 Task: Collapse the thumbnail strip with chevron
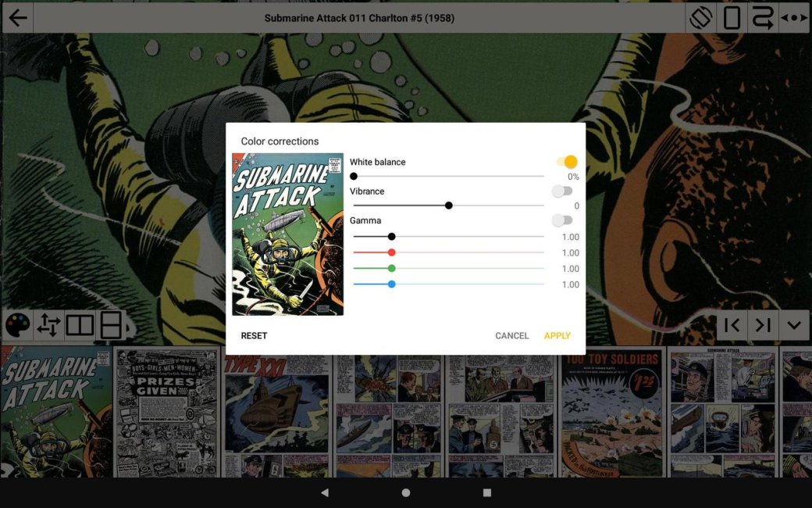794,325
